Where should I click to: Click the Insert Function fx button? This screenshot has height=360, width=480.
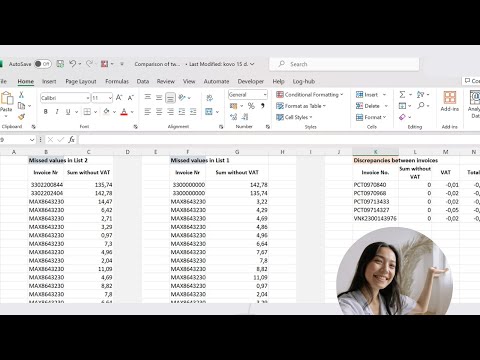(71, 139)
